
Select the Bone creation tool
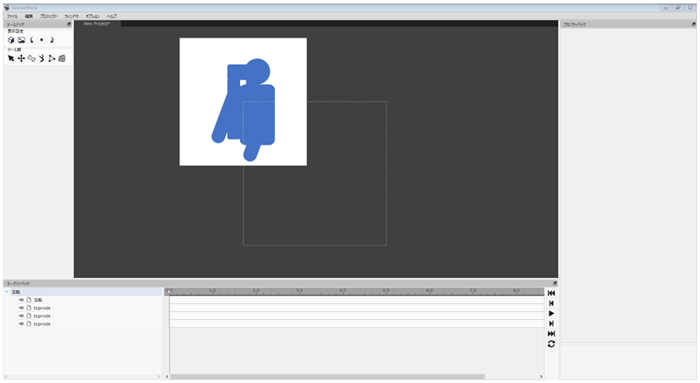click(31, 58)
